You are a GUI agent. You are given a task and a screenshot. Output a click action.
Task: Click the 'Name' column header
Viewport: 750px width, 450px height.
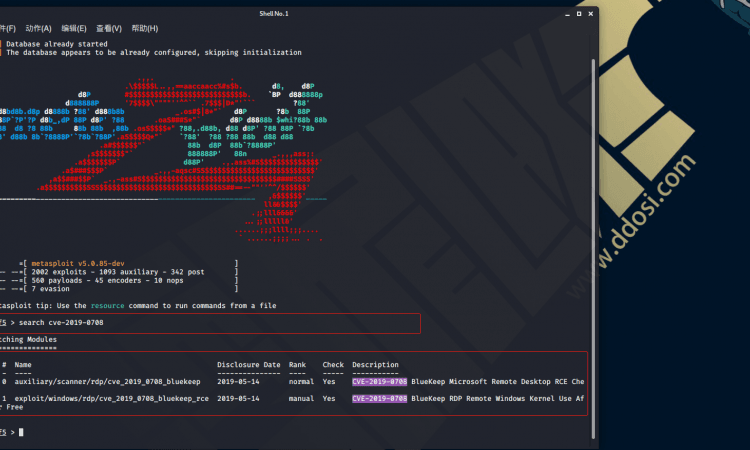[22, 365]
